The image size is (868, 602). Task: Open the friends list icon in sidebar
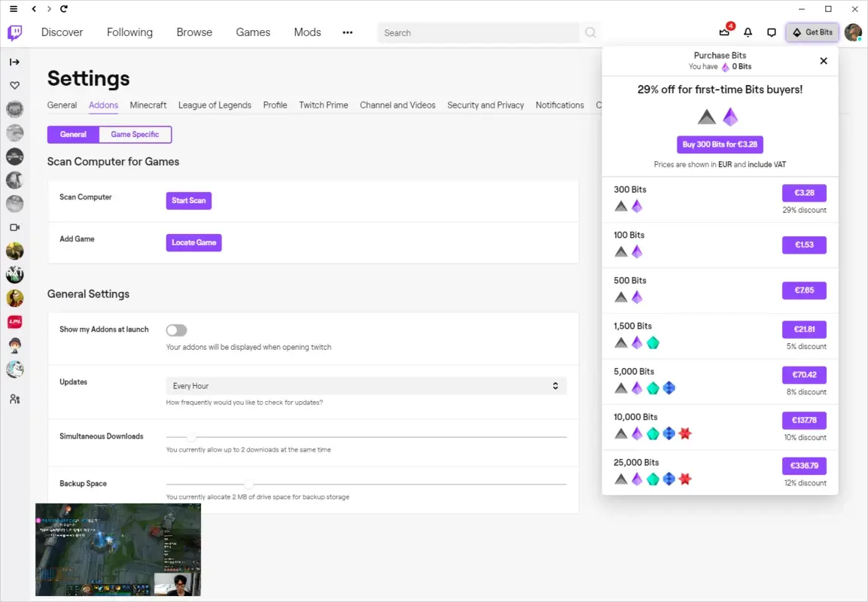pyautogui.click(x=14, y=399)
